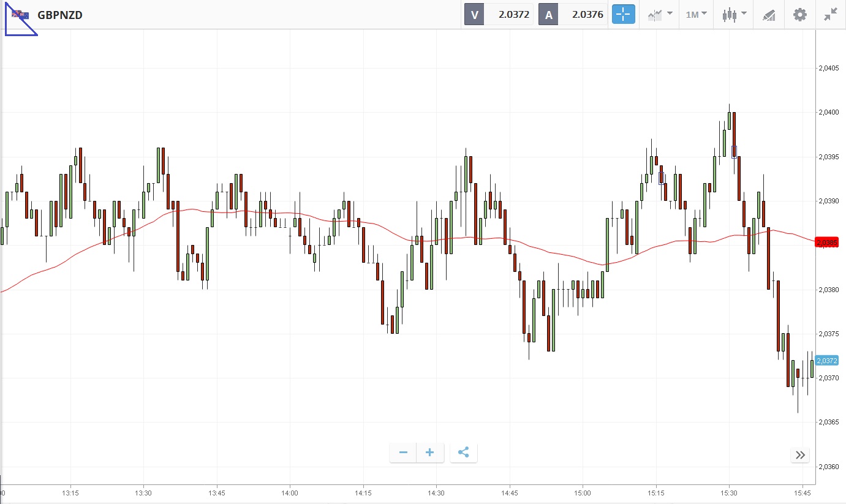The width and height of the screenshot is (846, 504).
Task: Expand the candlestick chart type dropdown
Action: pyautogui.click(x=734, y=15)
